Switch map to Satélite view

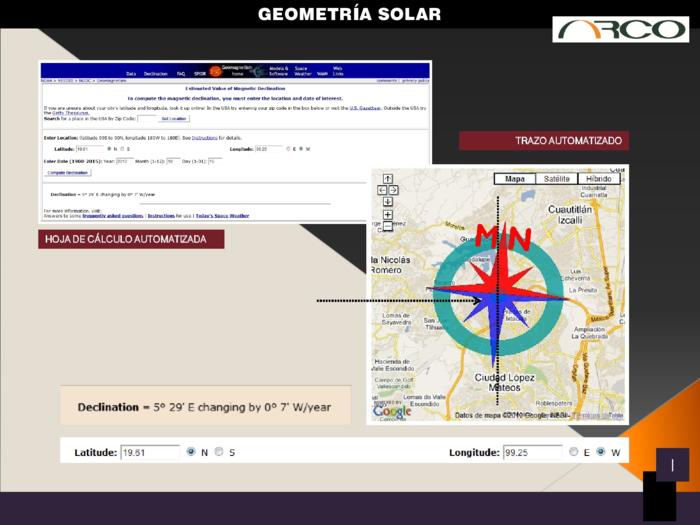click(557, 179)
